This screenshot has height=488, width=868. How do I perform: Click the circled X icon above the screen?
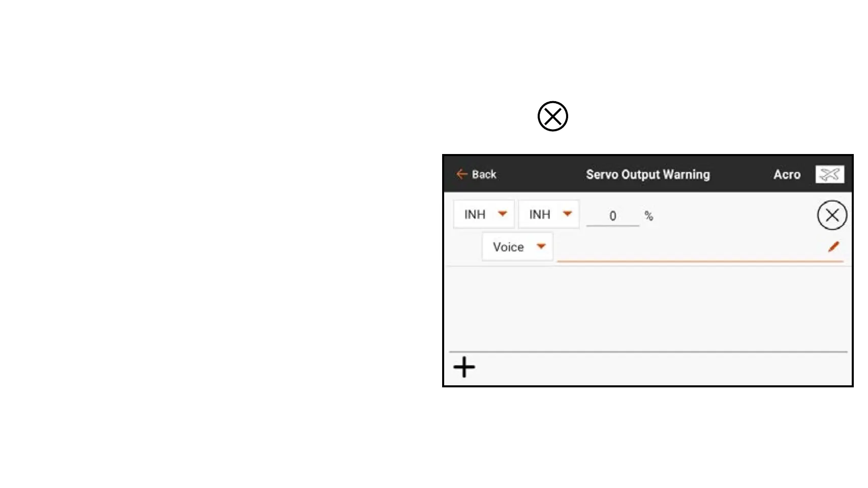pos(553,116)
